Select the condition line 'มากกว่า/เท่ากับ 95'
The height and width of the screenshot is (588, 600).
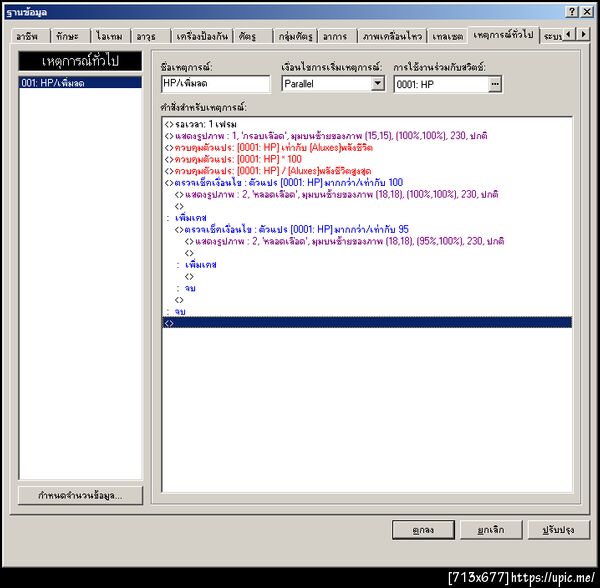tap(367, 230)
